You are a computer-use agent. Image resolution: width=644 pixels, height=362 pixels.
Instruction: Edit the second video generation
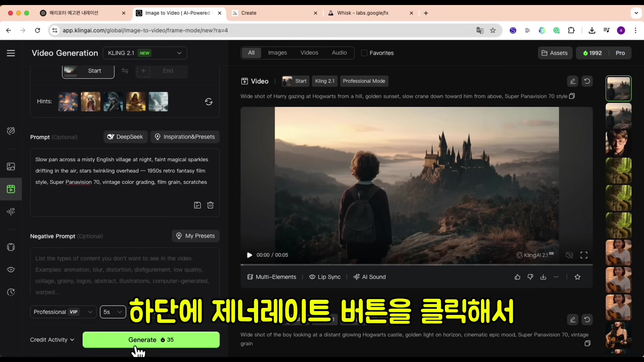[572, 320]
